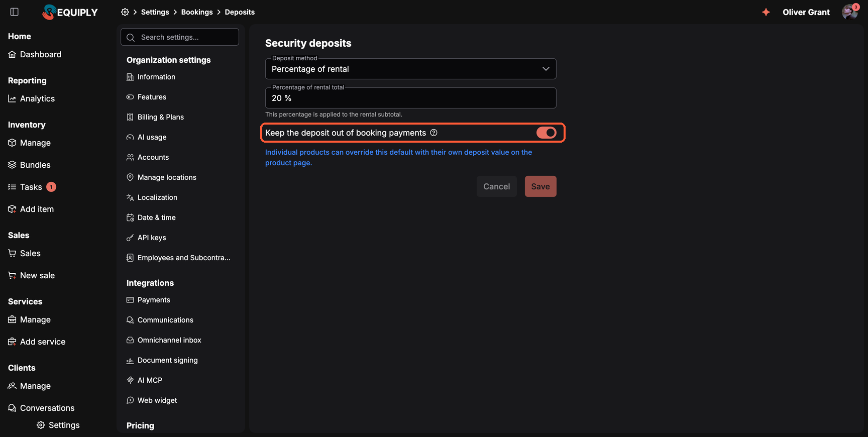The image size is (868, 437).
Task: Expand the Deposit method dropdown
Action: (411, 69)
